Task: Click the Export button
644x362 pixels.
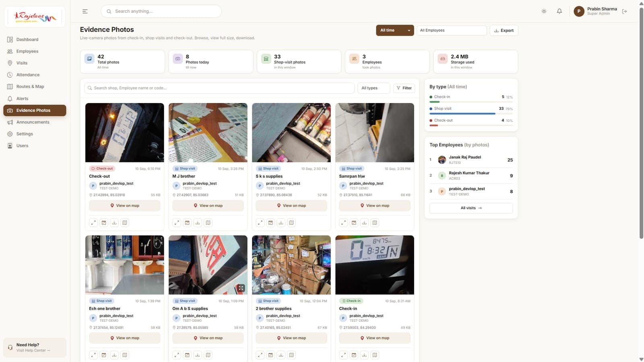Action: point(504,31)
